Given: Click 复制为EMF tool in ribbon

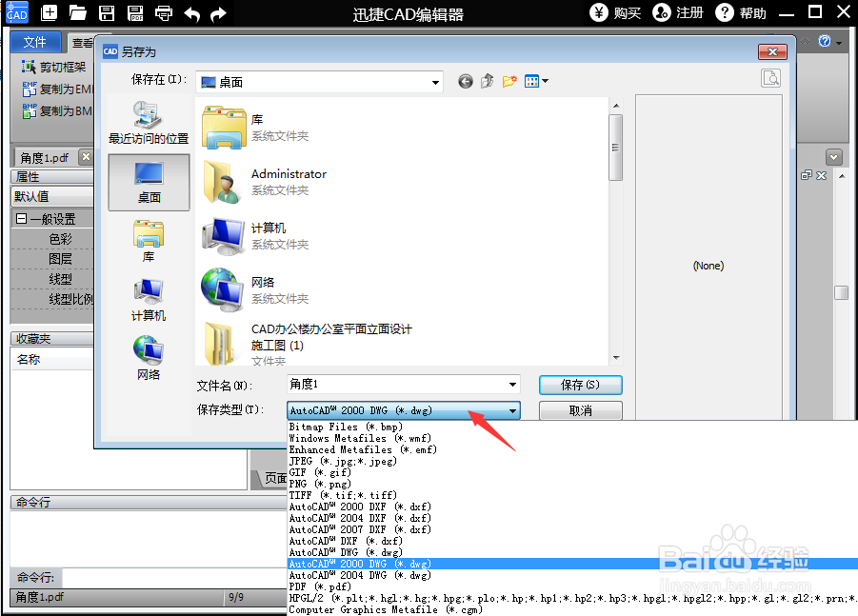Looking at the screenshot, I should pos(57,89).
